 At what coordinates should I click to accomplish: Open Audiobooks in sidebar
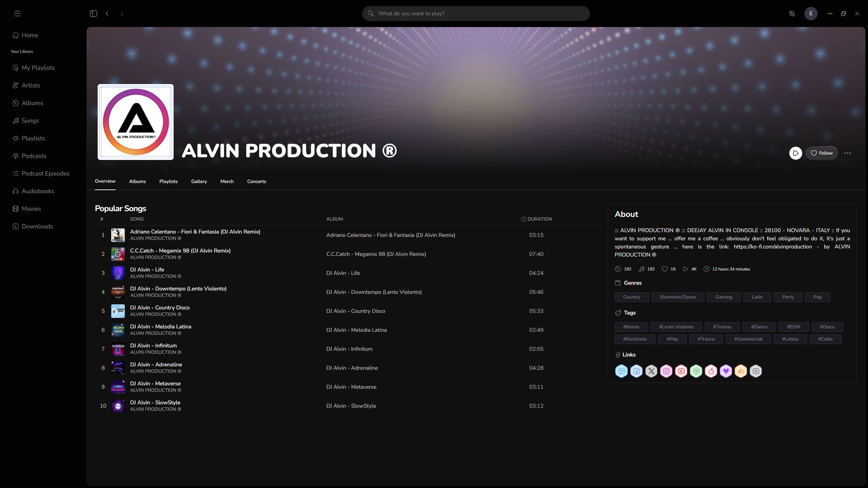click(34, 191)
